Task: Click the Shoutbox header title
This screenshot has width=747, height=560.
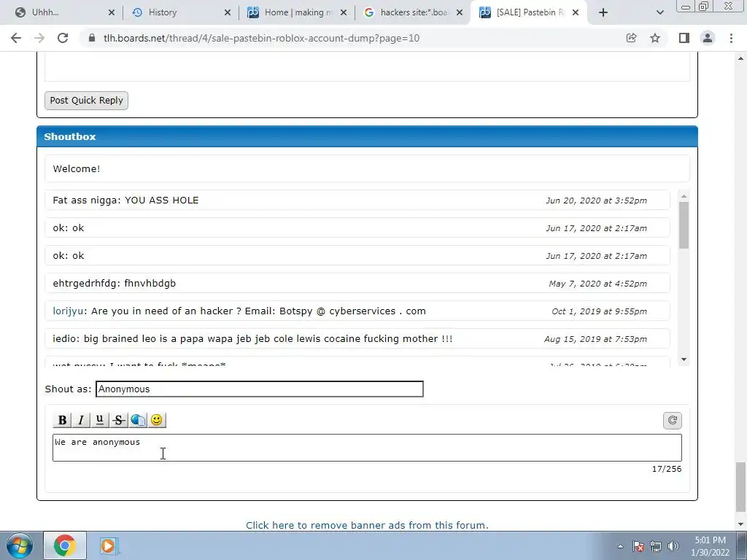Action: [70, 136]
